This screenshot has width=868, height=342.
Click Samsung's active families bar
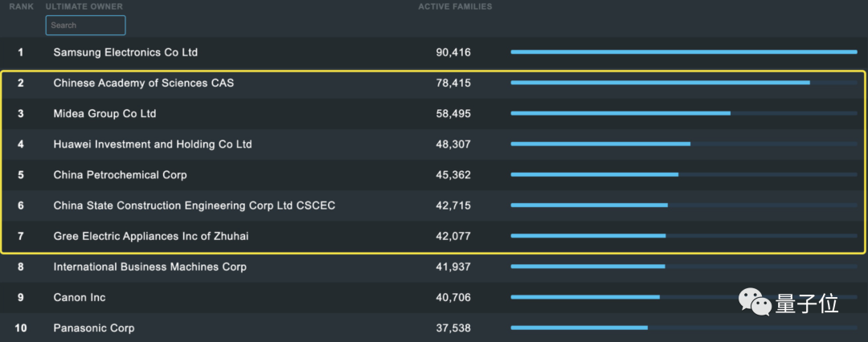point(683,52)
